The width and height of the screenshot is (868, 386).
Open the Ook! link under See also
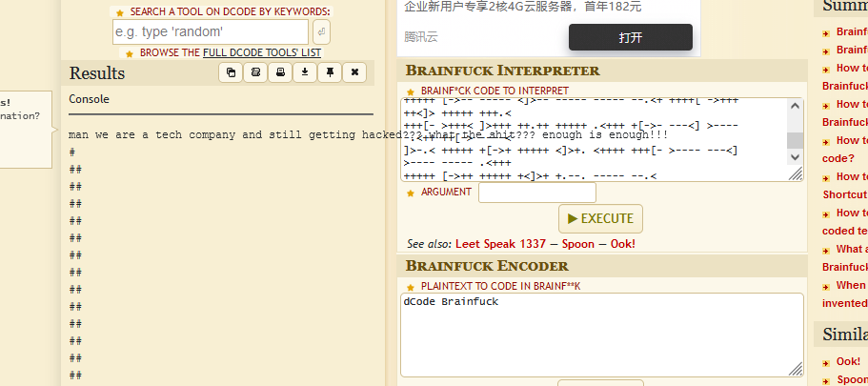(623, 244)
